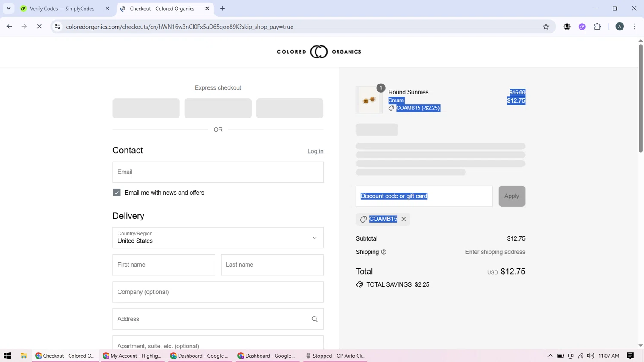Viewport: 644px width, 362px height.
Task: Close the Verify Codes SimplyCodes tab
Action: (x=107, y=9)
